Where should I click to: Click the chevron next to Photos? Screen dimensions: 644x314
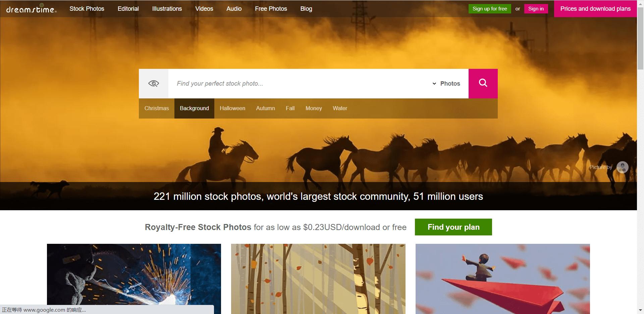(434, 84)
